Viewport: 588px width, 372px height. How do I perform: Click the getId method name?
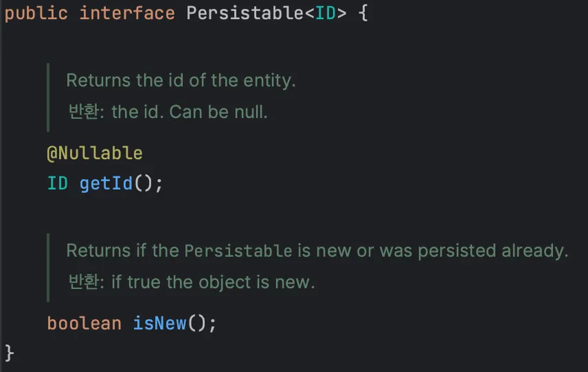click(x=102, y=184)
